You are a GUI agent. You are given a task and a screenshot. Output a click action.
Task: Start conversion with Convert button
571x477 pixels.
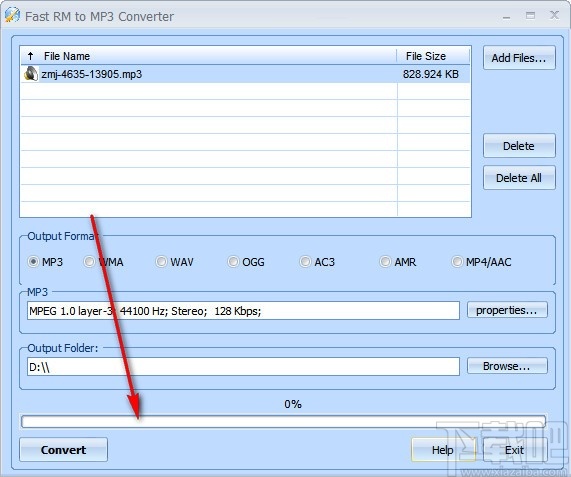(63, 450)
